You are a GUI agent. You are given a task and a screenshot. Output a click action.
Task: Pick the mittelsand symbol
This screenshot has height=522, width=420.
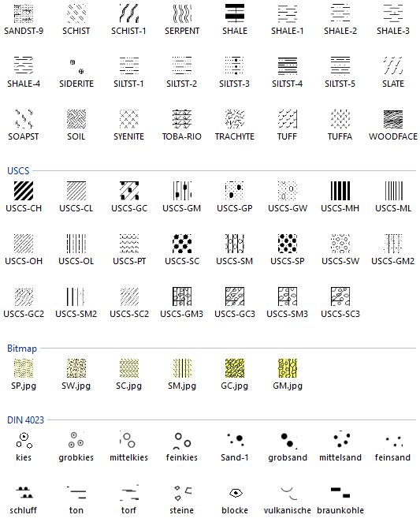pos(340,440)
